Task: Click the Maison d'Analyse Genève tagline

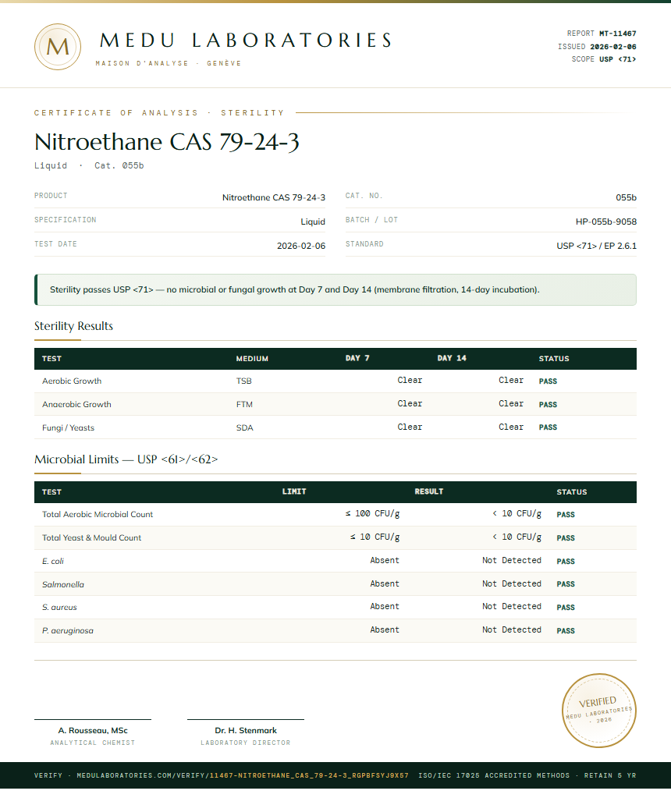Action: (169, 63)
